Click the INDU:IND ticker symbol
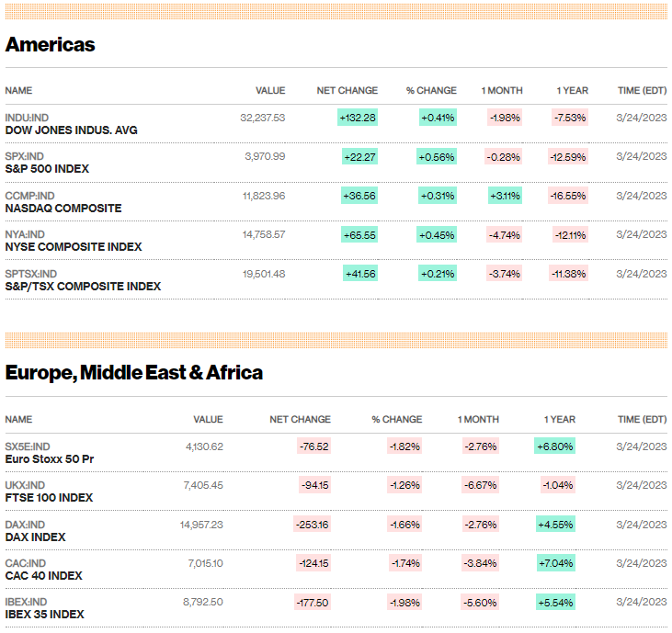672x633 pixels. click(x=27, y=118)
